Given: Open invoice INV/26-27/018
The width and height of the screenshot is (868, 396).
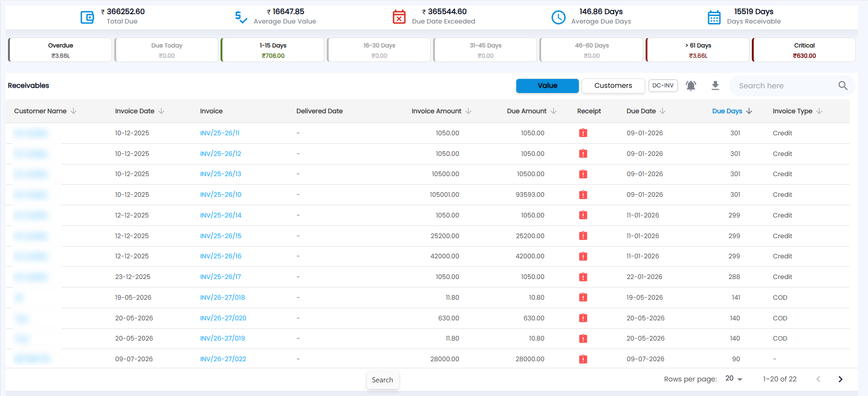Looking at the screenshot, I should [x=222, y=297].
